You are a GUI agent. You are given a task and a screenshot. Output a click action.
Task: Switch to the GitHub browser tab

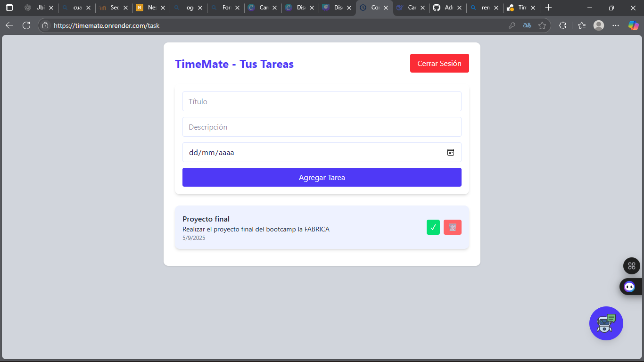(446, 8)
